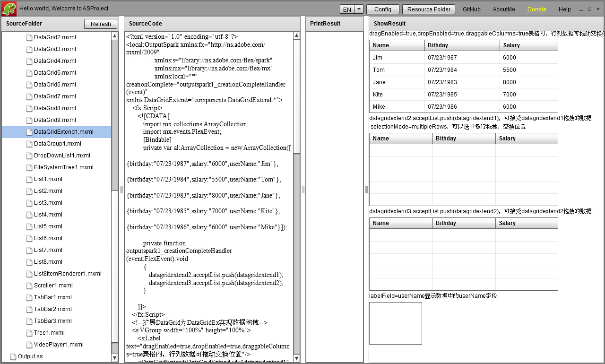The image size is (605, 364).
Task: Click the empty list box below labelField text
Action: tap(396, 323)
